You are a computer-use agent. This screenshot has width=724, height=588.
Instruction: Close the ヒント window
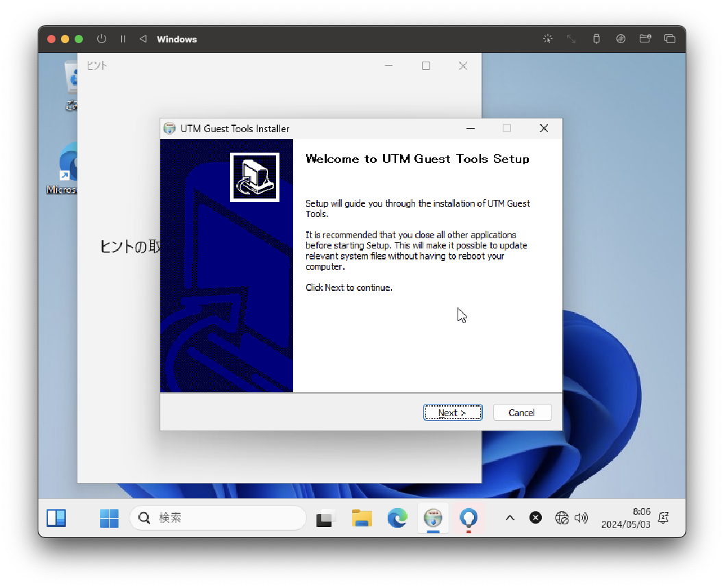click(x=462, y=66)
